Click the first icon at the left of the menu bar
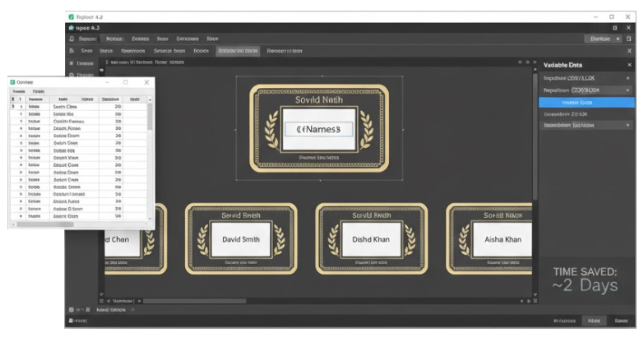 (72, 39)
